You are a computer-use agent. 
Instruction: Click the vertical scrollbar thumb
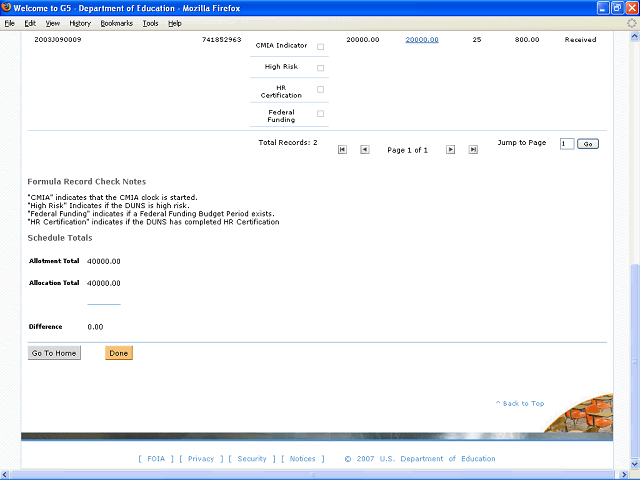pyautogui.click(x=635, y=361)
